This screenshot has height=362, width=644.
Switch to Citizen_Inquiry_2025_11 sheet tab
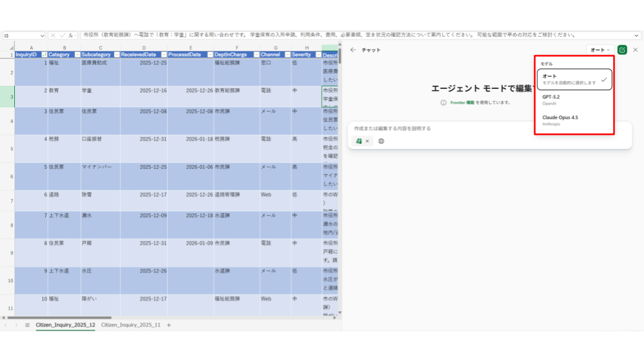(x=131, y=325)
